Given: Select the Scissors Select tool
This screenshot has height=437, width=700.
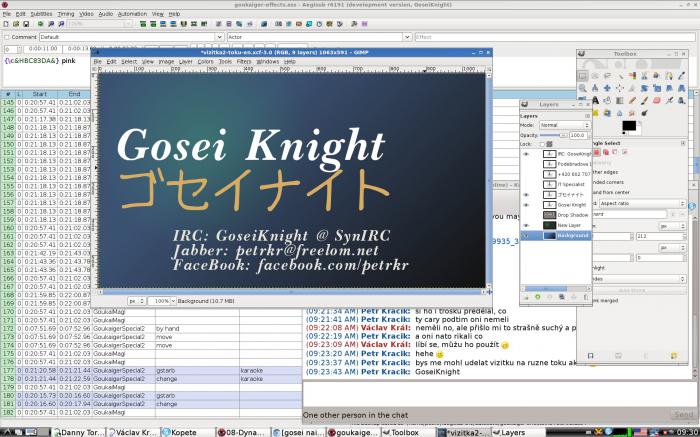Looking at the screenshot, I should point(644,76).
